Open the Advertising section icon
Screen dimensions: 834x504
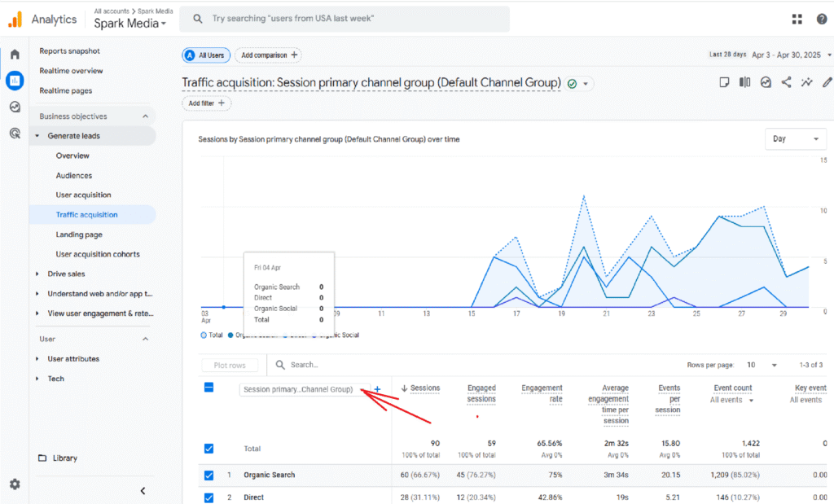(x=15, y=133)
